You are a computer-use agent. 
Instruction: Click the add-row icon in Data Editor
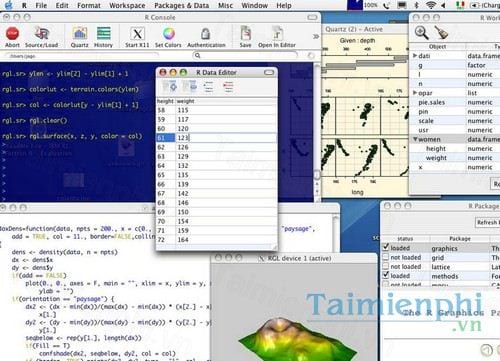[209, 87]
